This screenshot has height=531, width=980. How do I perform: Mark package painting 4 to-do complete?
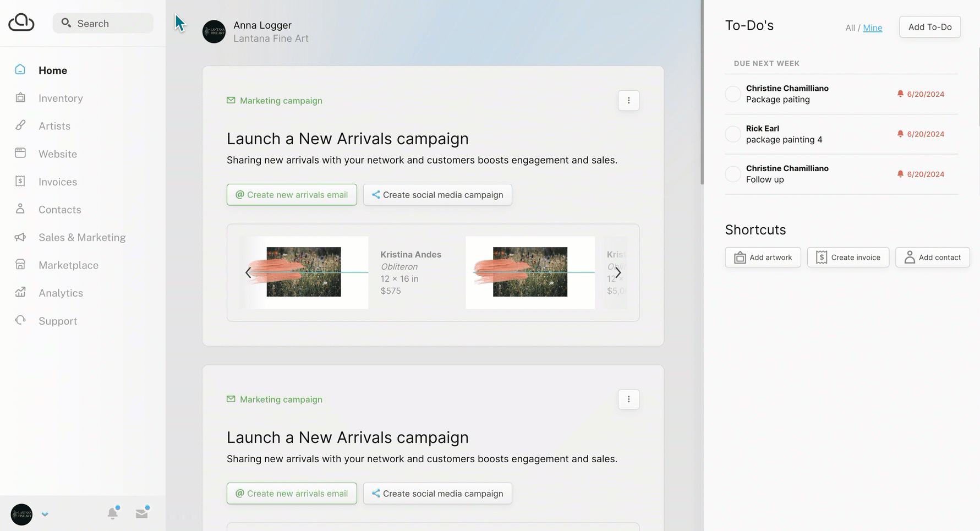(733, 134)
